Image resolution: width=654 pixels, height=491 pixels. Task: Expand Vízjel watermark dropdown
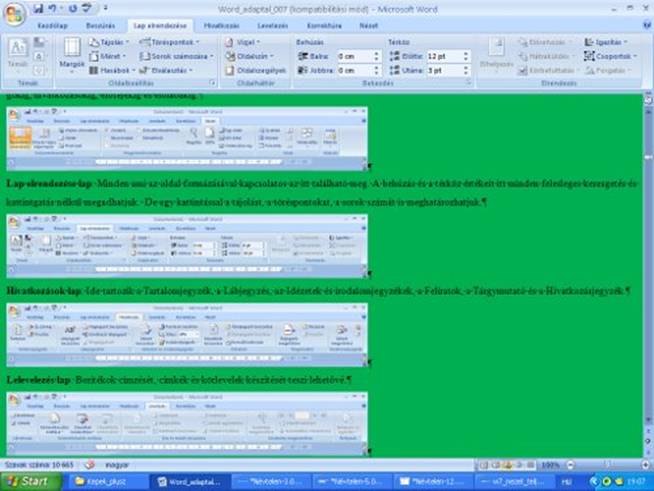pyautogui.click(x=242, y=42)
